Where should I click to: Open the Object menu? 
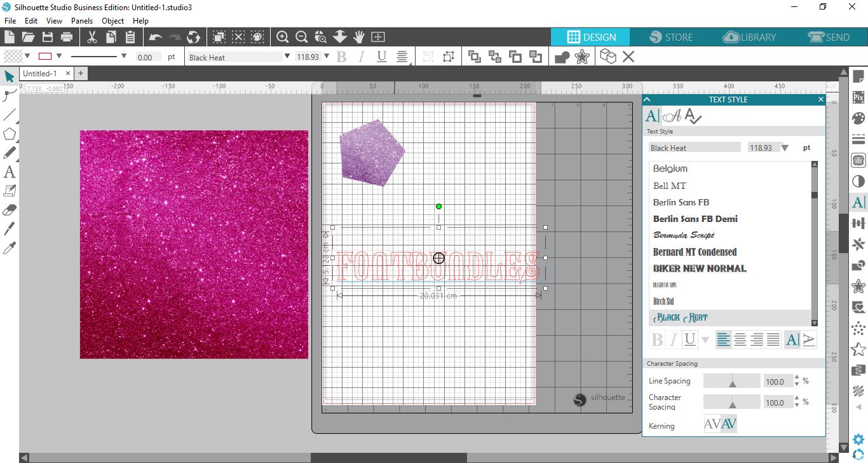(113, 21)
